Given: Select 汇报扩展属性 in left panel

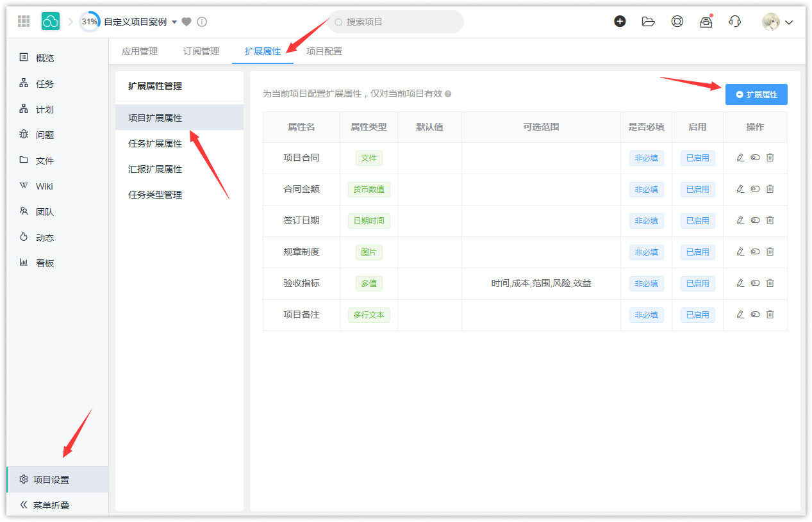Looking at the screenshot, I should coord(179,169).
